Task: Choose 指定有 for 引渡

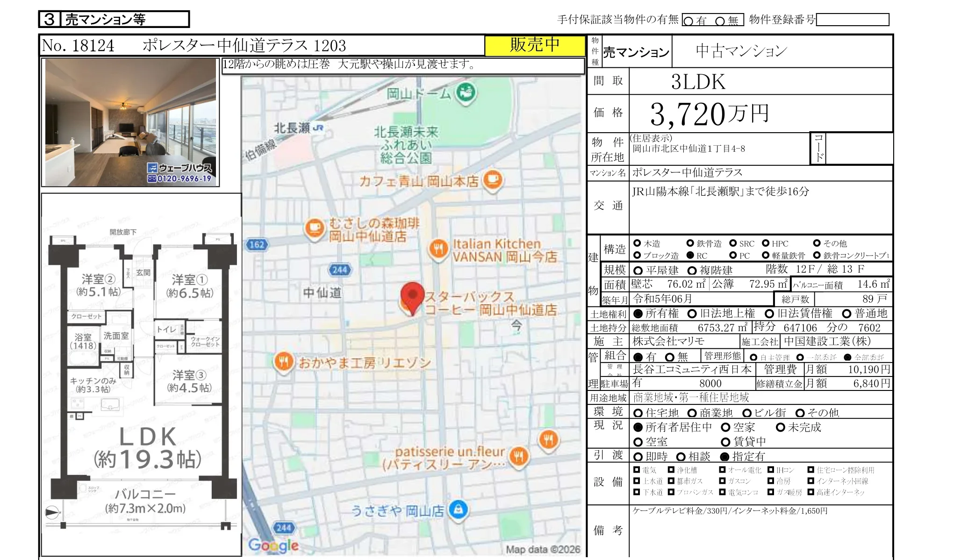Action: [x=725, y=457]
